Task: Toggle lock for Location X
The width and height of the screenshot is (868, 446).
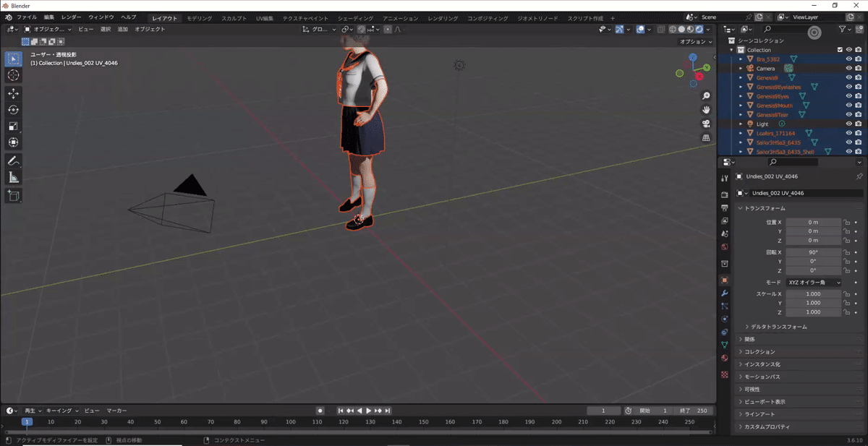Action: point(846,222)
